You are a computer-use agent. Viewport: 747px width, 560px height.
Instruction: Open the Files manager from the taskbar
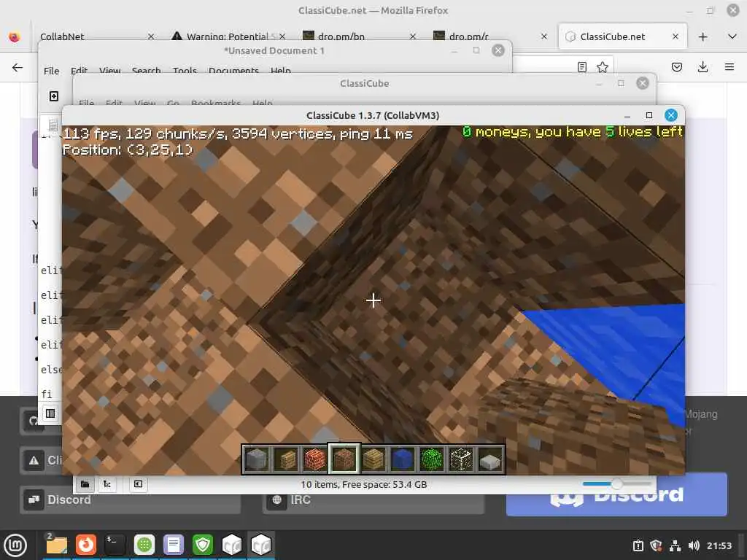(56, 545)
